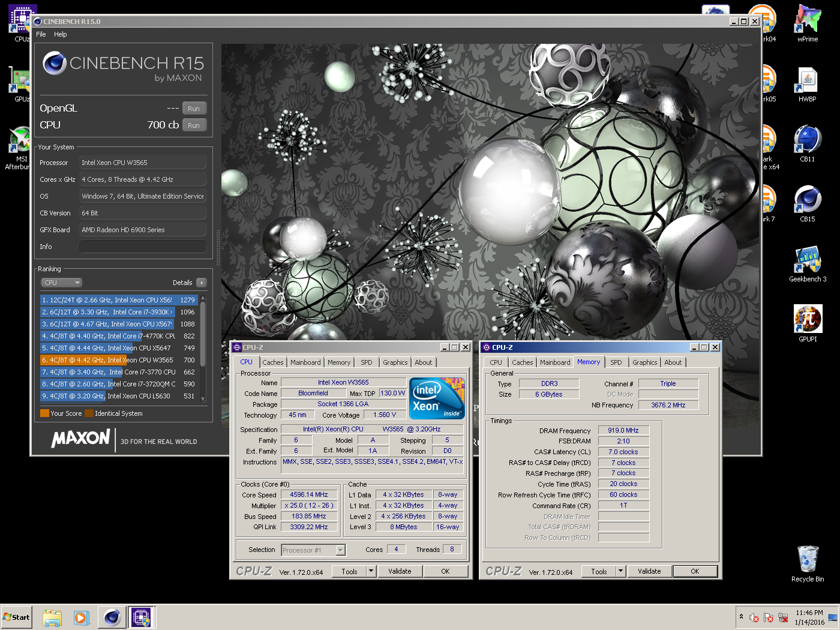Switch to Memory tab in left CPU-Z
840x630 pixels.
[x=339, y=362]
